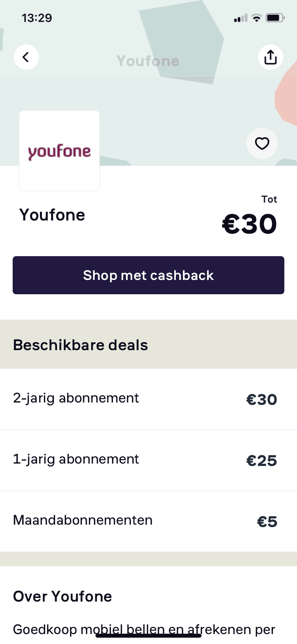
Task: Tap the €25 cashback amount
Action: [x=262, y=460]
